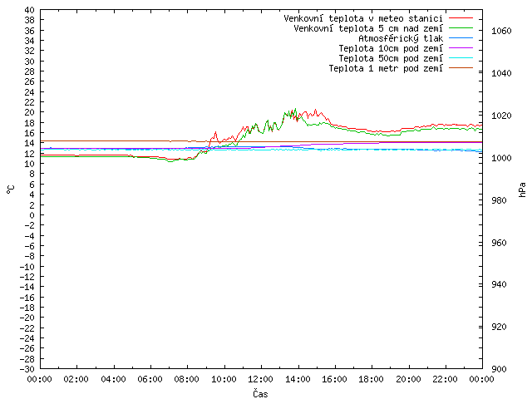Click the red line sample in legend
The width and height of the screenshot is (532, 399).
(x=461, y=17)
